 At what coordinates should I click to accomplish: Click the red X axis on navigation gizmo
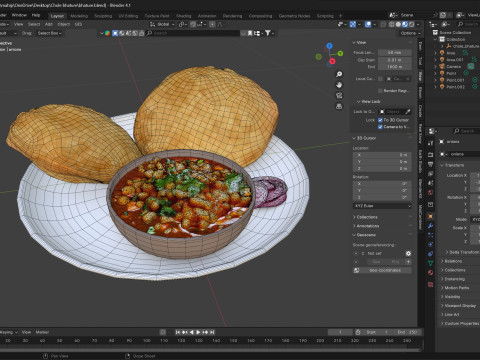[x=332, y=61]
